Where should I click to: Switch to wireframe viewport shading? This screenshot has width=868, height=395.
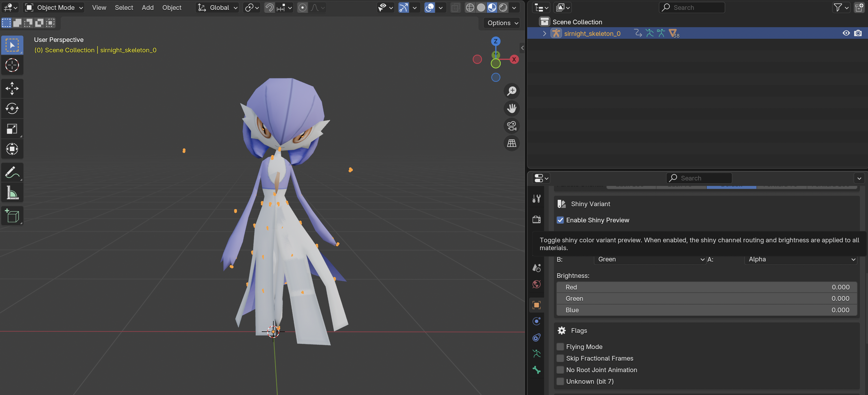click(470, 8)
